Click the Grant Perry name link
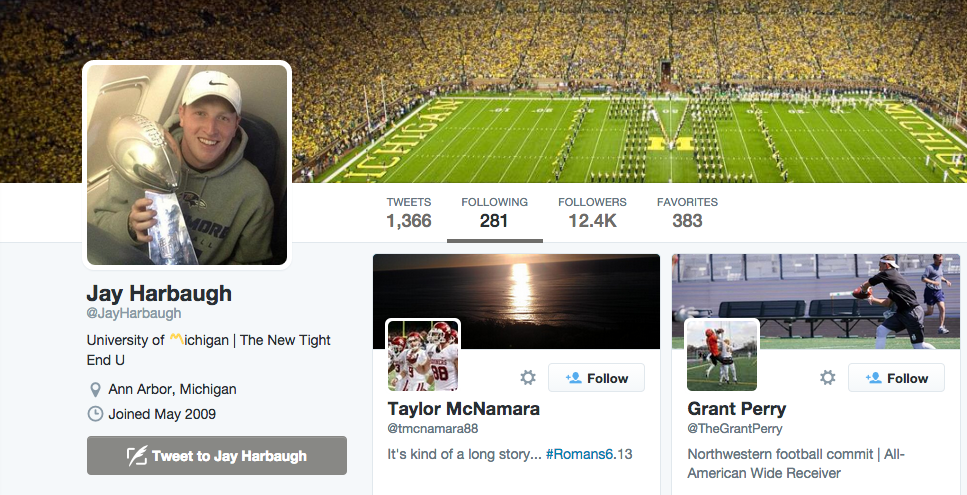The image size is (967, 495). tap(736, 408)
